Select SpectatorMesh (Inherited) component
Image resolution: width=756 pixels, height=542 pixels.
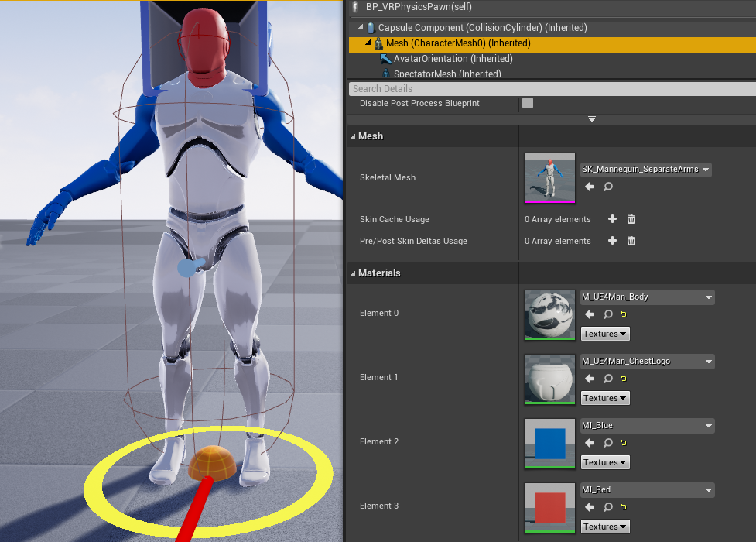[x=552, y=74]
